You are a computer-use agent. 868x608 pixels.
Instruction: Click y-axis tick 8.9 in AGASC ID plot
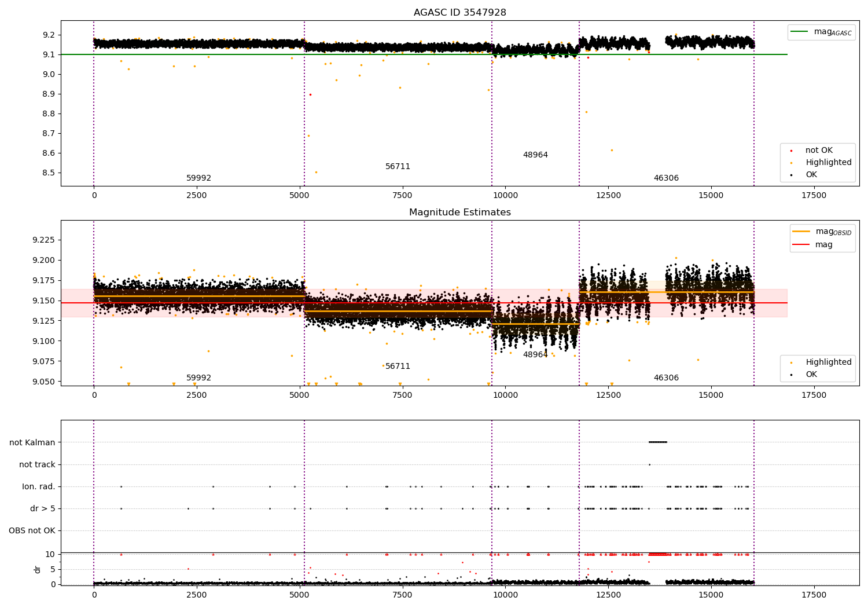coord(49,94)
